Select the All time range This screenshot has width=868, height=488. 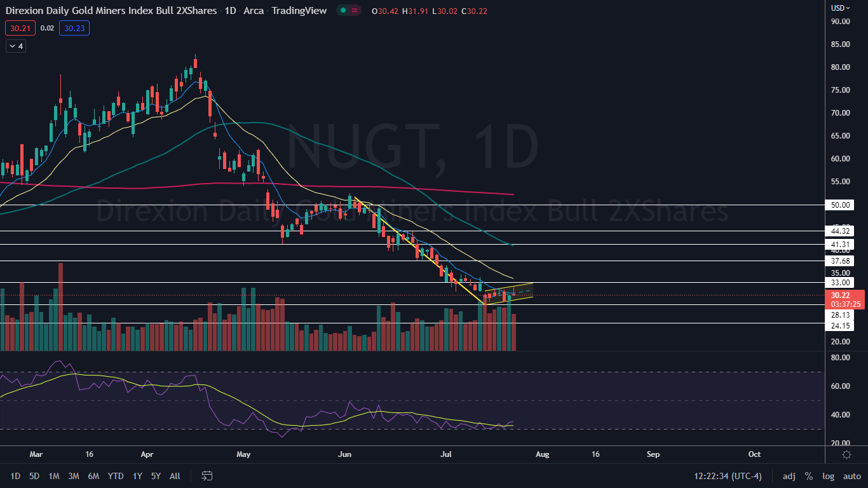pos(175,476)
